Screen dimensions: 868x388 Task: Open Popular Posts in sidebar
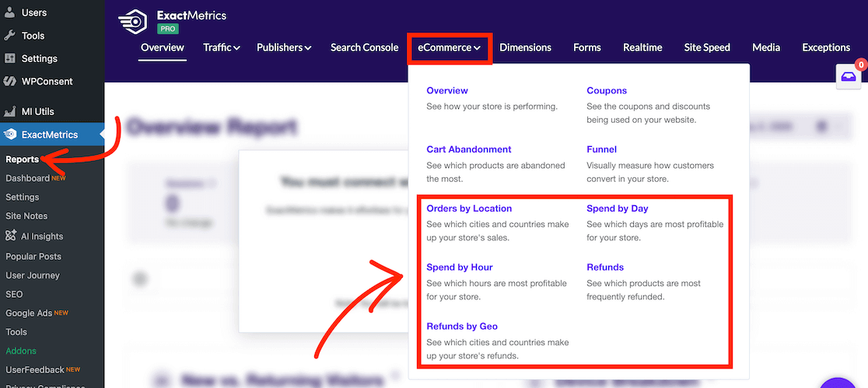(x=33, y=257)
